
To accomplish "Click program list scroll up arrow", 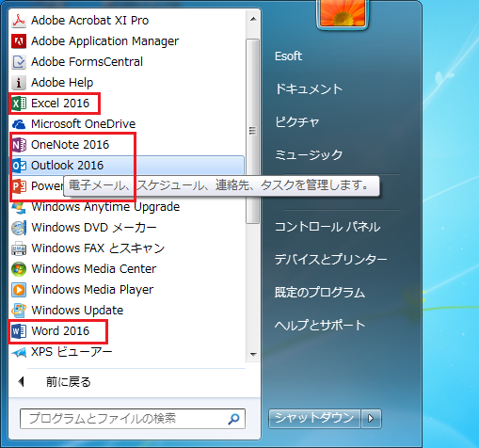I will [253, 20].
